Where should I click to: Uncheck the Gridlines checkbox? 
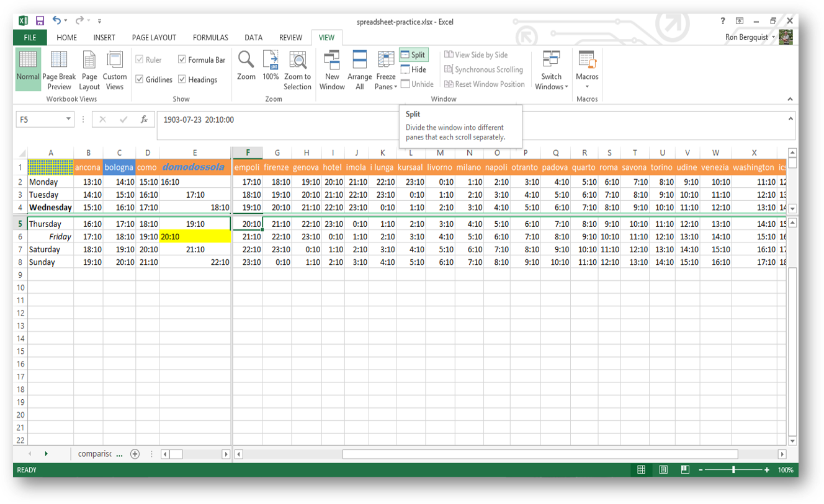[140, 79]
